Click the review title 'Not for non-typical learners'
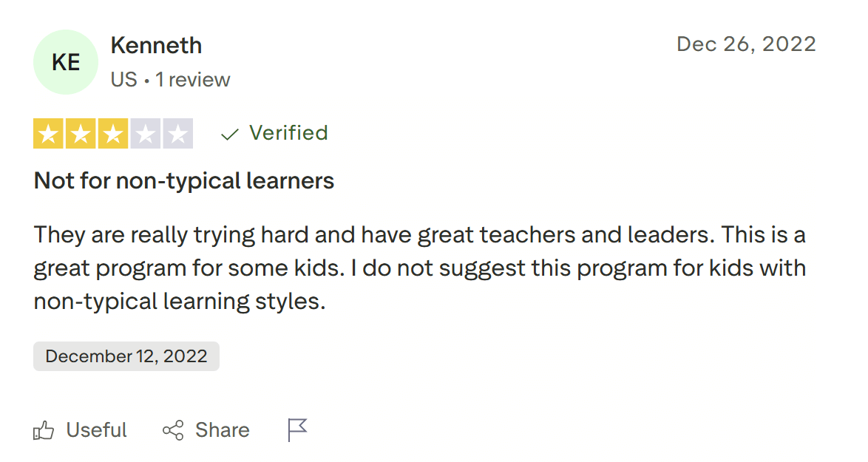This screenshot has width=868, height=462. point(183,180)
